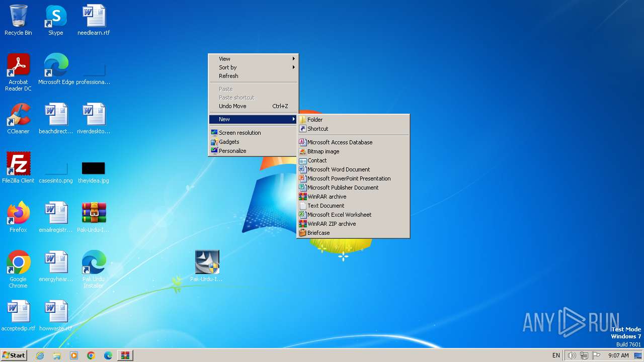Image resolution: width=644 pixels, height=362 pixels.
Task: Create new Microsoft Excel Worksheet
Action: pos(353,215)
